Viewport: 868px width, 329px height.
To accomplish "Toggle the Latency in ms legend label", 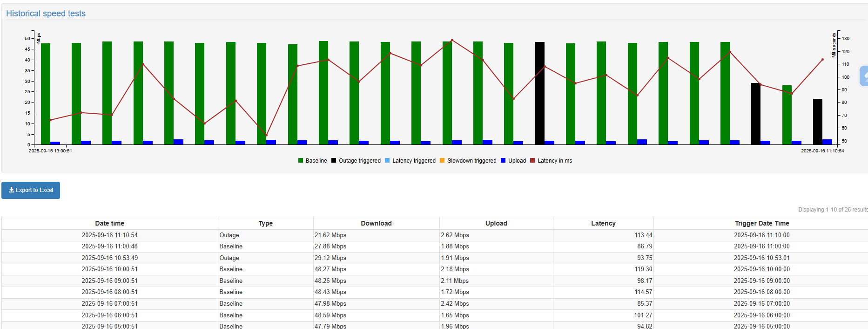I will pyautogui.click(x=555, y=161).
